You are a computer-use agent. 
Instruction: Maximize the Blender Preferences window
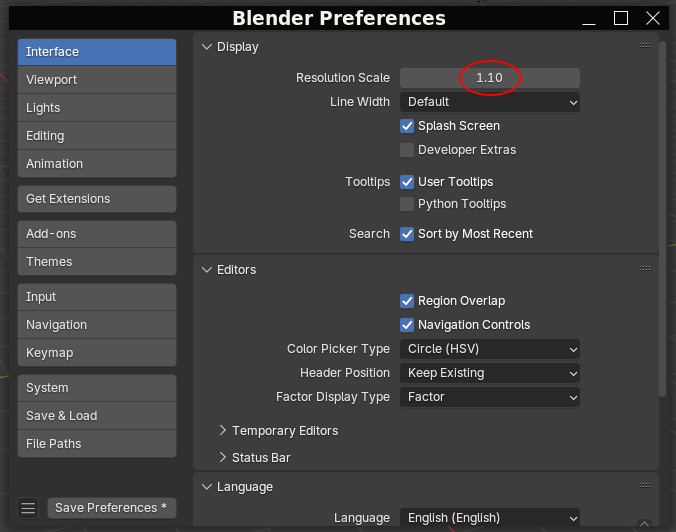(621, 18)
